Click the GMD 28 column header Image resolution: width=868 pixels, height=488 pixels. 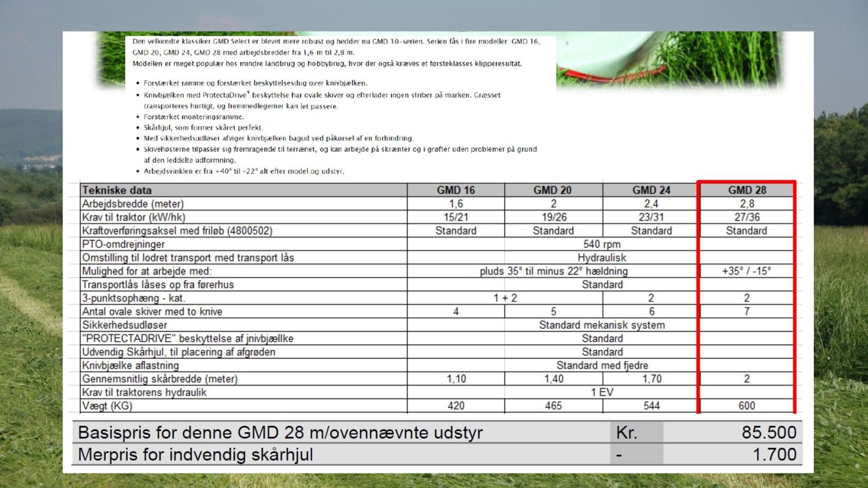746,190
